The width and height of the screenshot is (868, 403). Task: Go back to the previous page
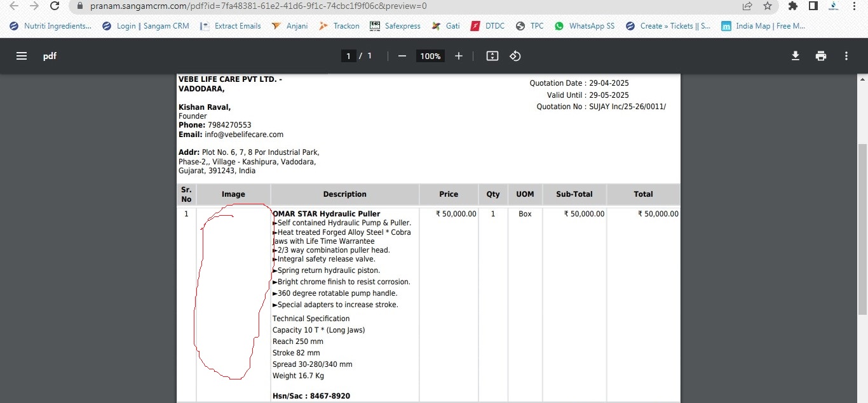coord(14,6)
